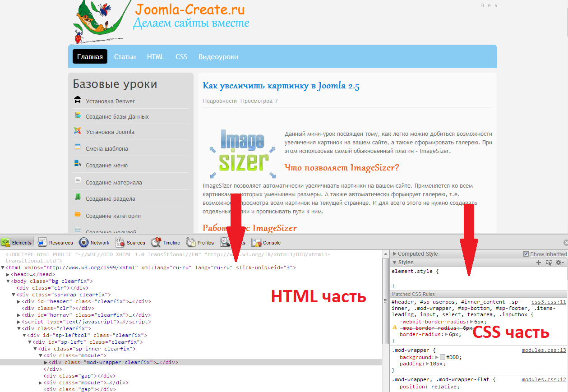Viewport: 568px width, 392px height.
Task: Expand the Computed Style section
Action: (x=395, y=254)
